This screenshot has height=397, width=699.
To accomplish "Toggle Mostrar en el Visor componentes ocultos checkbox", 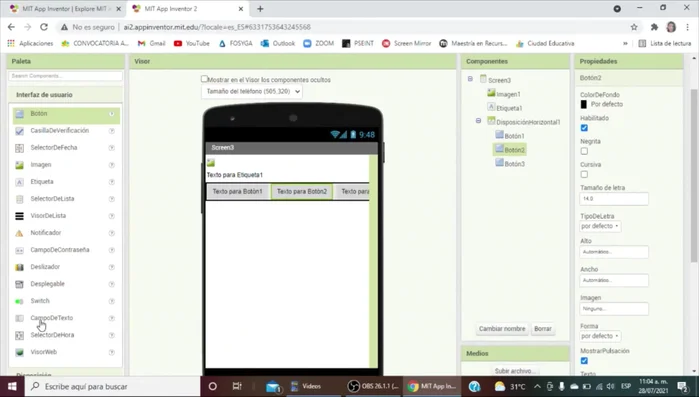I will coord(204,79).
